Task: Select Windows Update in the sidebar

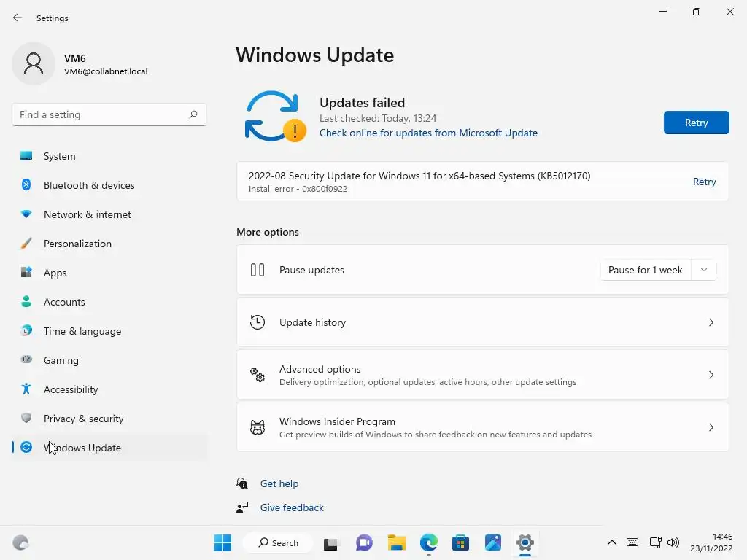Action: point(109,448)
